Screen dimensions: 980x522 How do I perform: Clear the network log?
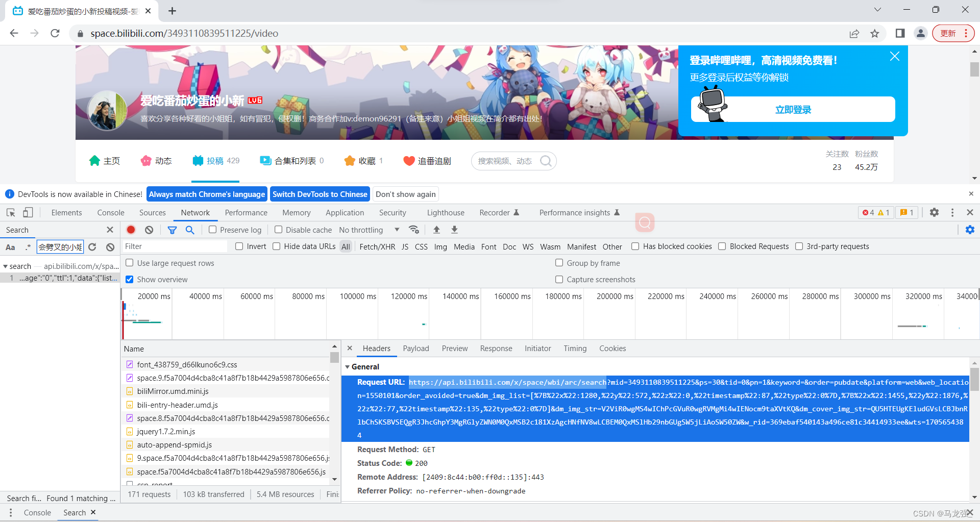pos(149,230)
